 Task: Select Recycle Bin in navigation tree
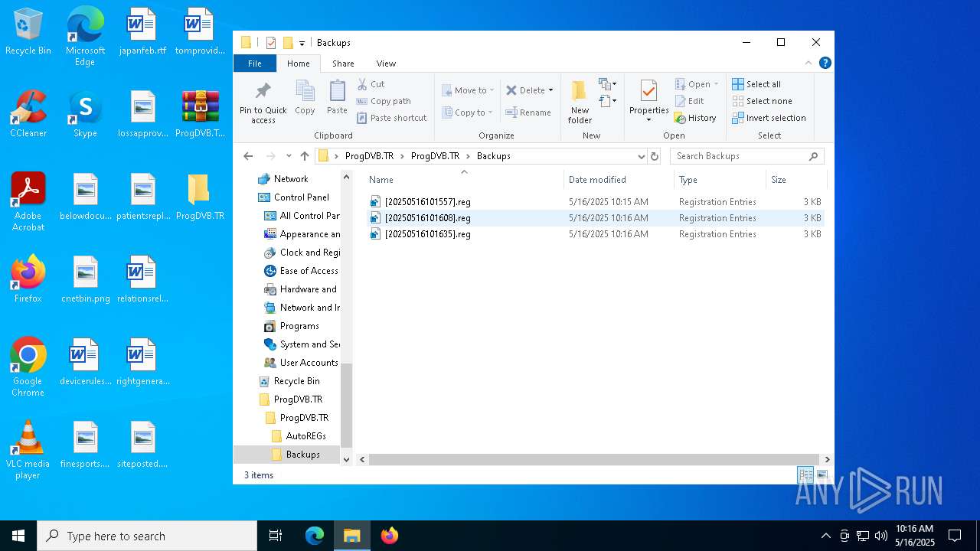(296, 381)
